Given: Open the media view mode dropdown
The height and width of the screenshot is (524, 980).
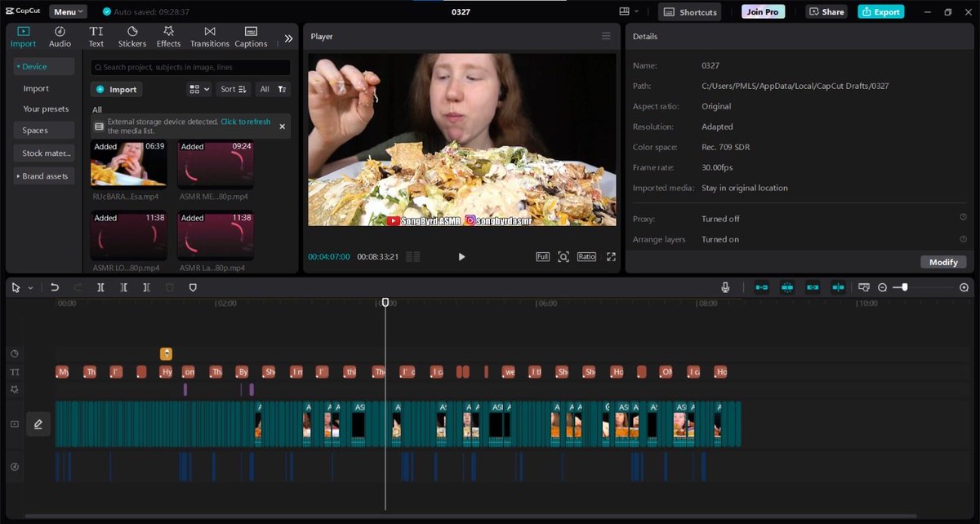Looking at the screenshot, I should (199, 89).
